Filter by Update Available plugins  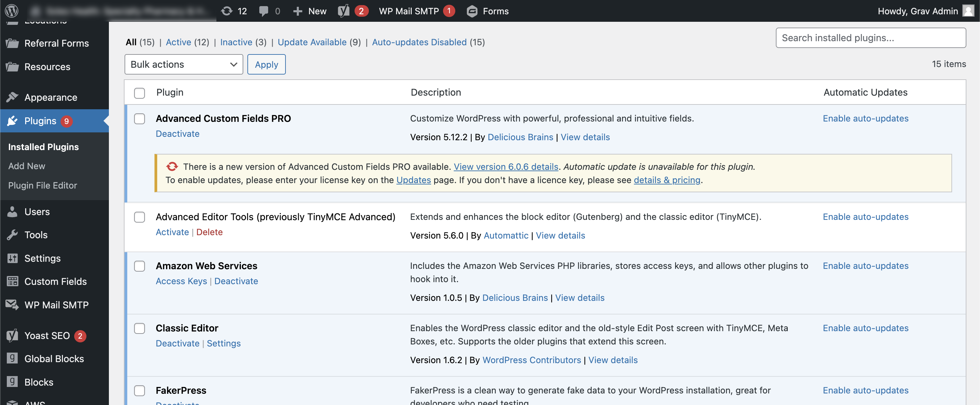click(312, 42)
